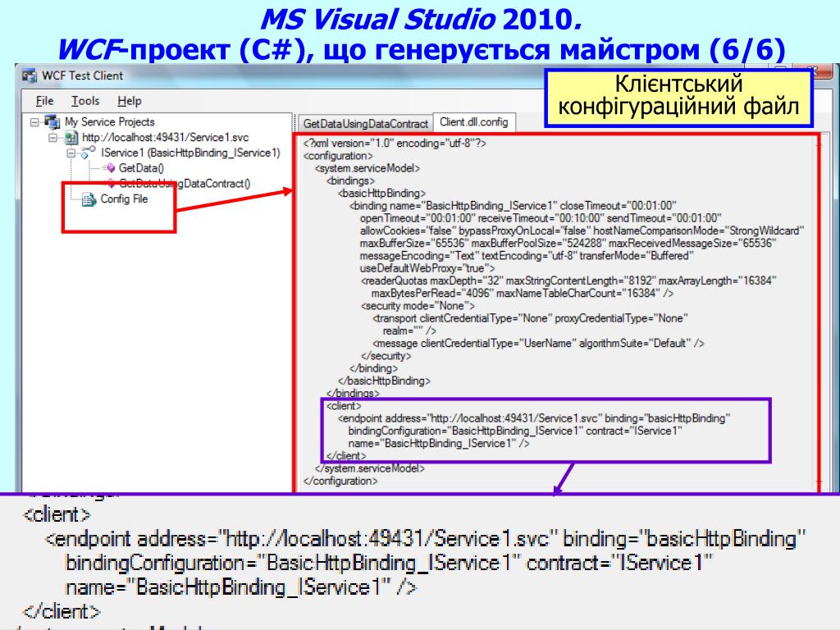This screenshot has width=840, height=630.
Task: Collapse the IService1 contract node
Action: [x=71, y=153]
